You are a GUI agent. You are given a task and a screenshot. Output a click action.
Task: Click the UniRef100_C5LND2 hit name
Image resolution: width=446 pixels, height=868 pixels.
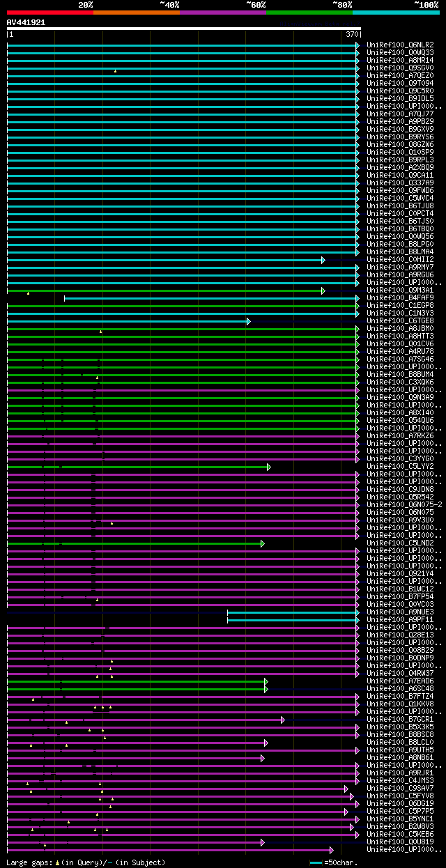400,543
